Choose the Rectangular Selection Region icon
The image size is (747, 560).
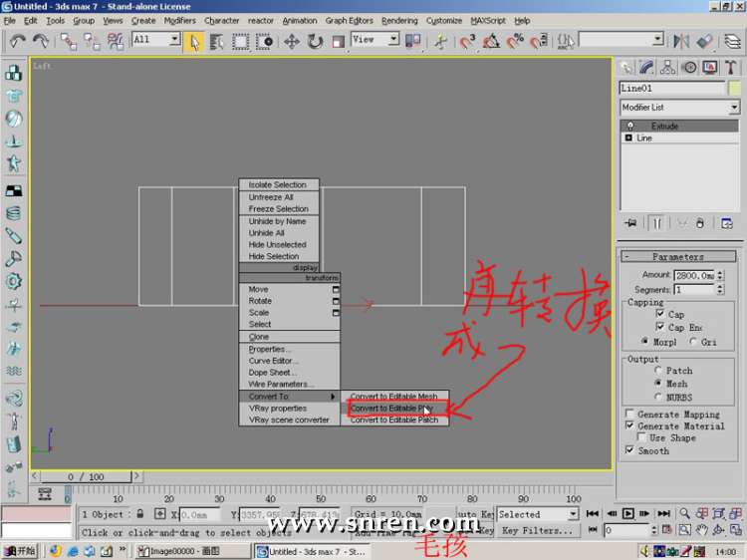pyautogui.click(x=241, y=42)
